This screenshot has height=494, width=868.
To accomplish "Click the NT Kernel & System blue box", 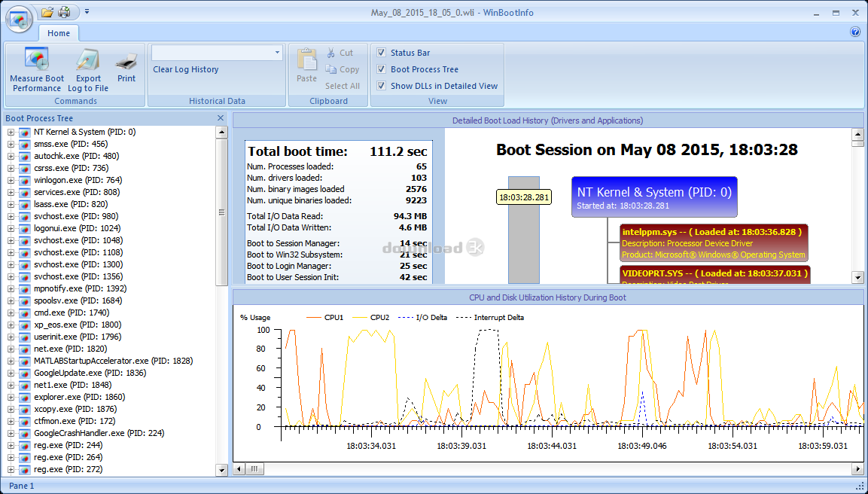I will click(x=654, y=197).
